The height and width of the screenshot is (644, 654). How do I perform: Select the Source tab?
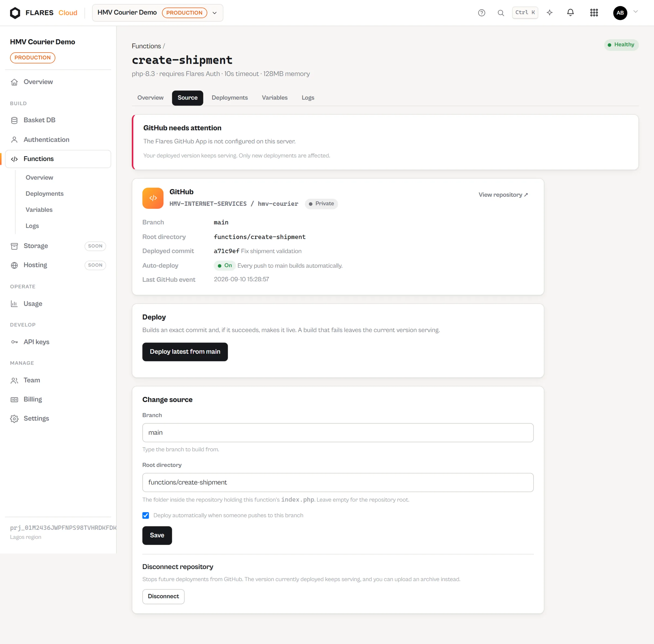tap(187, 98)
